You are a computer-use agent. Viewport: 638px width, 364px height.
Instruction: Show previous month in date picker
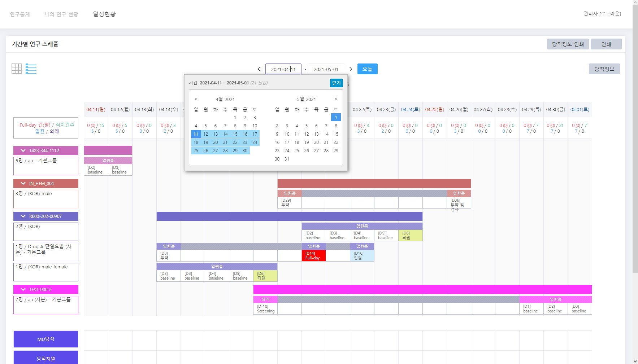[x=196, y=99]
